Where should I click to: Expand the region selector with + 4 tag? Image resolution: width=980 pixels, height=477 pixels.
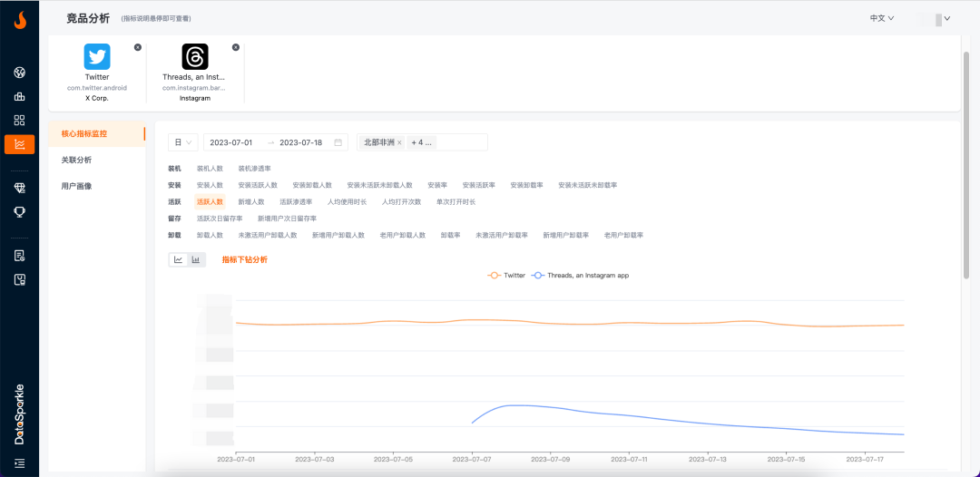pyautogui.click(x=422, y=142)
